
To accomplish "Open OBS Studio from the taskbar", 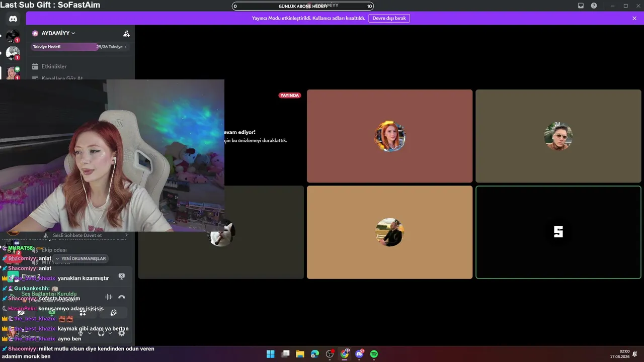I will pyautogui.click(x=330, y=354).
